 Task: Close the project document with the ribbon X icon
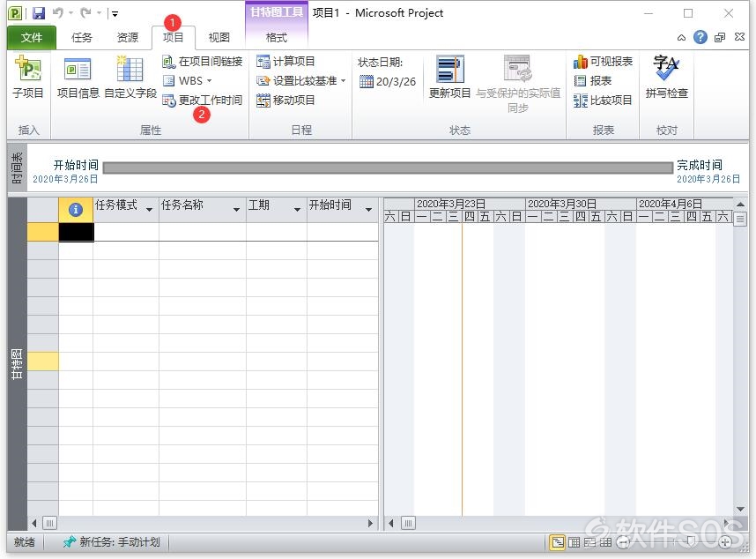[x=739, y=37]
